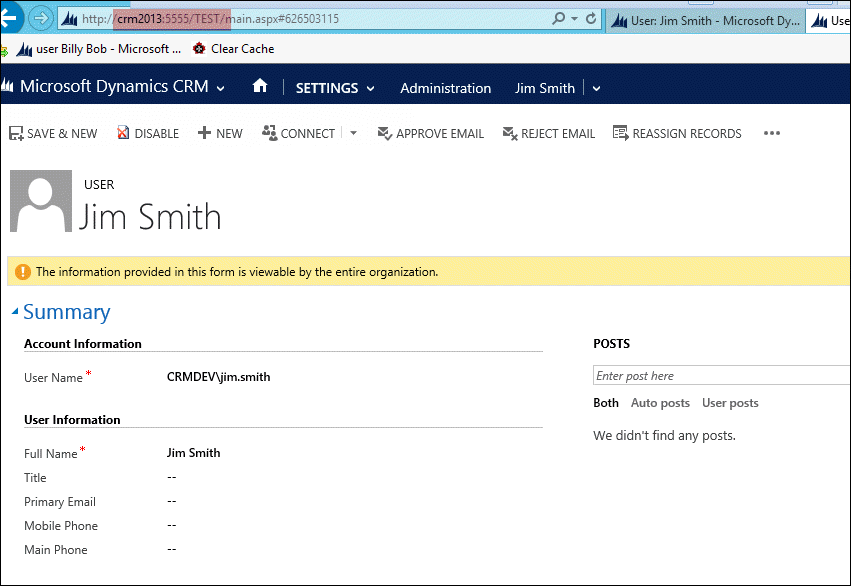Click the CONNECT command button
The width and height of the screenshot is (851, 586).
point(299,133)
